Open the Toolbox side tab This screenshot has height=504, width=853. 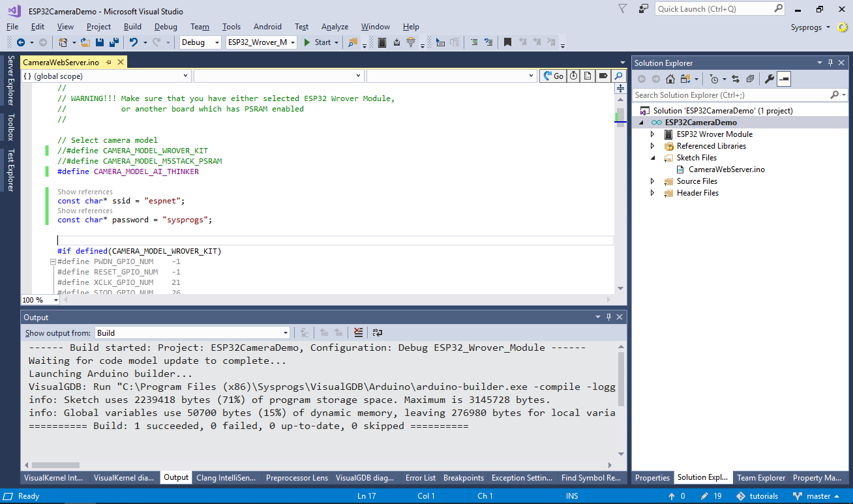pos(10,127)
